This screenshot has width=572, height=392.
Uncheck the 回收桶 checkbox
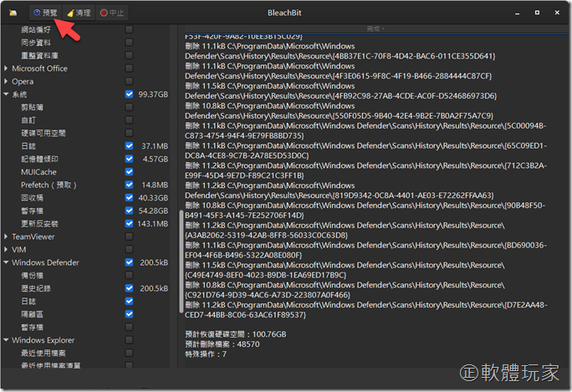point(129,198)
